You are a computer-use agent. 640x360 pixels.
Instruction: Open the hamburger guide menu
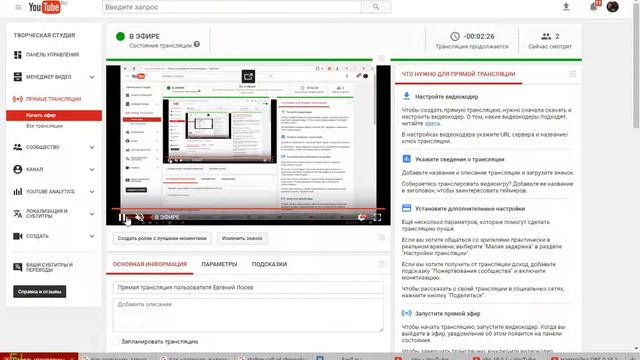[x=18, y=7]
